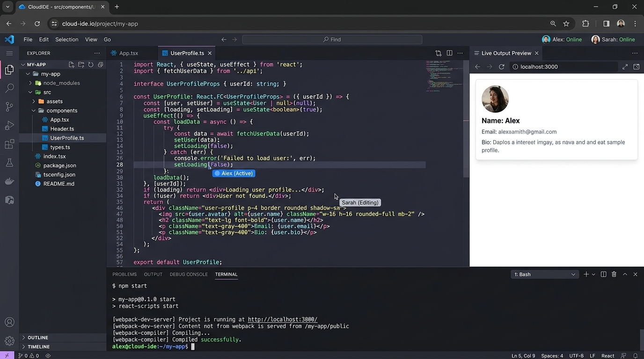The image size is (644, 359).
Task: Open the Docker view in activity bar
Action: pos(9,181)
